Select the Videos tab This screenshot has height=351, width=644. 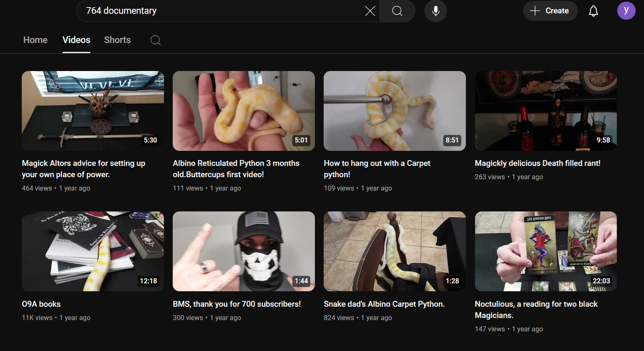tap(77, 40)
